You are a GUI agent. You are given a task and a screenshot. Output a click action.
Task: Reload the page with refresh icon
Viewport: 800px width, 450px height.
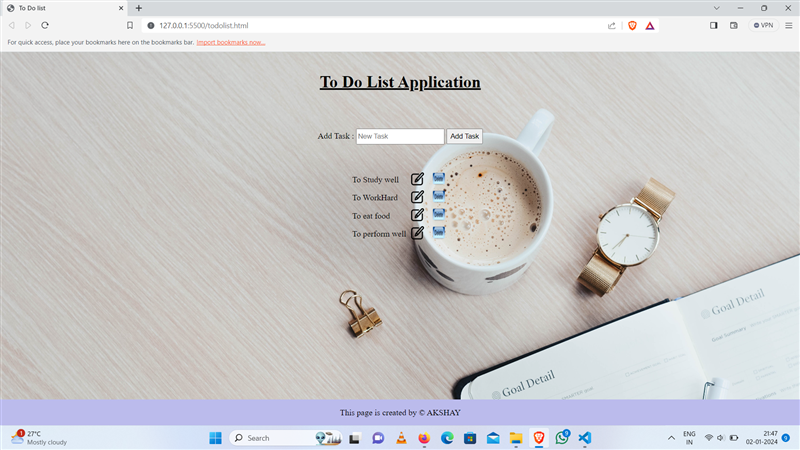point(45,25)
